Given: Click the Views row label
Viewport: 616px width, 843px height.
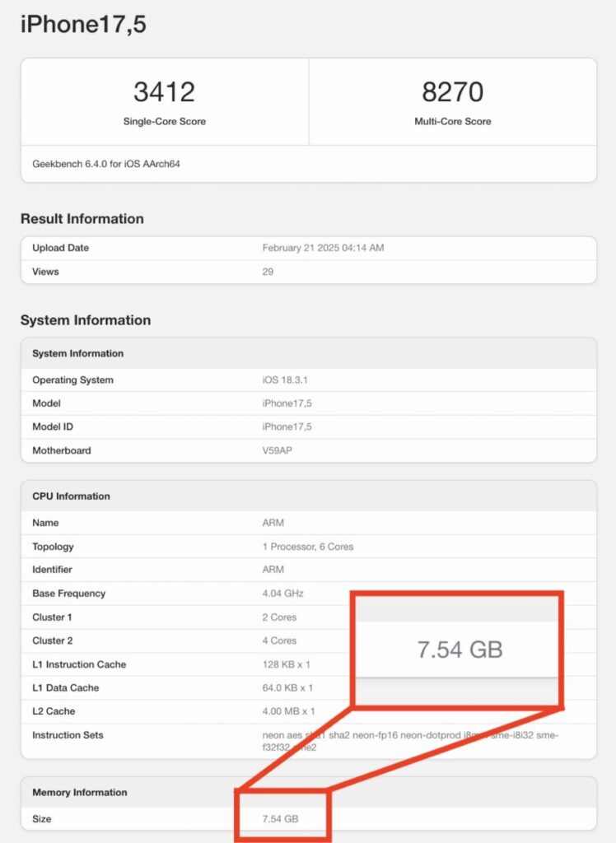Looking at the screenshot, I should pos(45,272).
